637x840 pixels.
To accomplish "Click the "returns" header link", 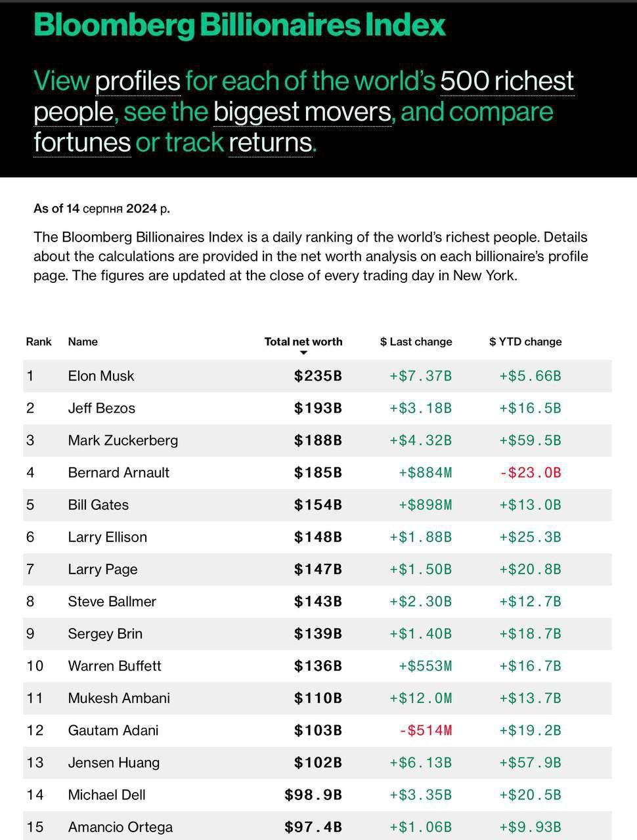I will click(x=270, y=142).
